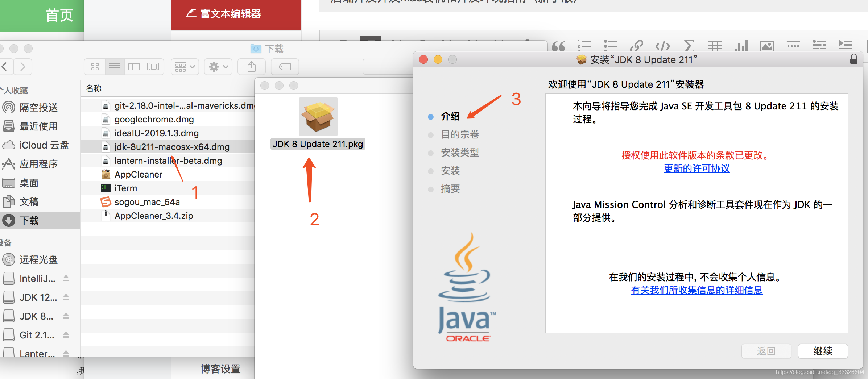This screenshot has height=379, width=868.
Task: Switch Finder to gallery view
Action: pyautogui.click(x=154, y=67)
